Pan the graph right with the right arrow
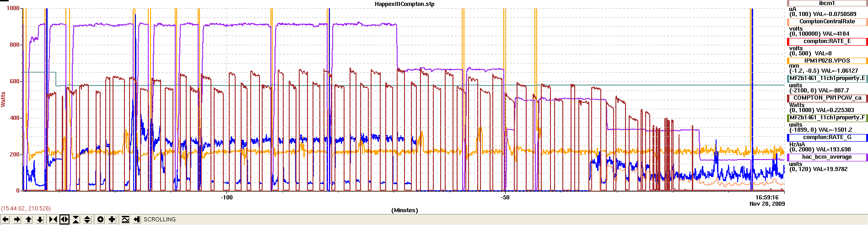 click(17, 220)
